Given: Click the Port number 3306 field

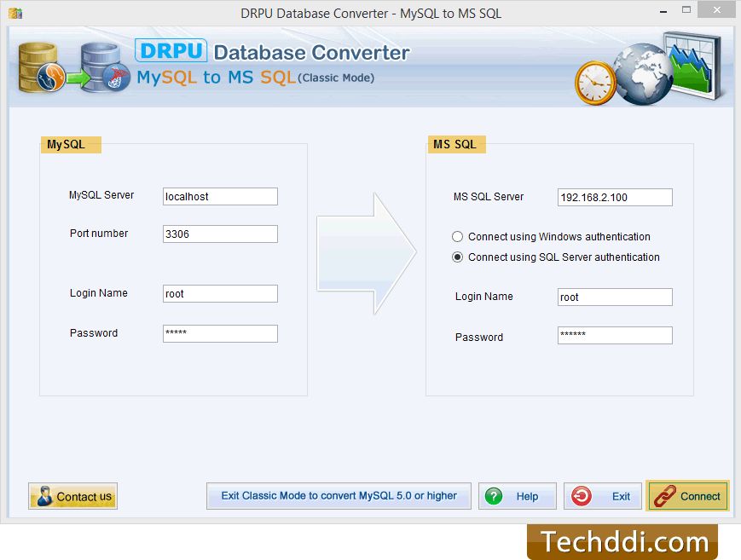Looking at the screenshot, I should (220, 234).
